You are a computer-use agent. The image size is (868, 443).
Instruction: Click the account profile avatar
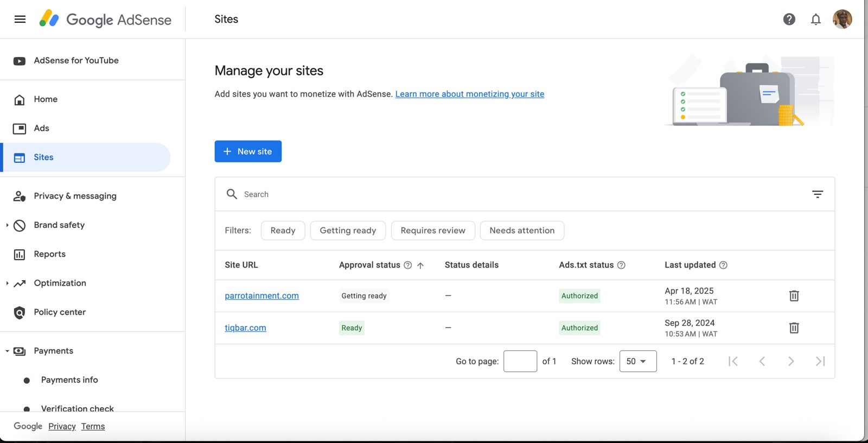click(842, 20)
